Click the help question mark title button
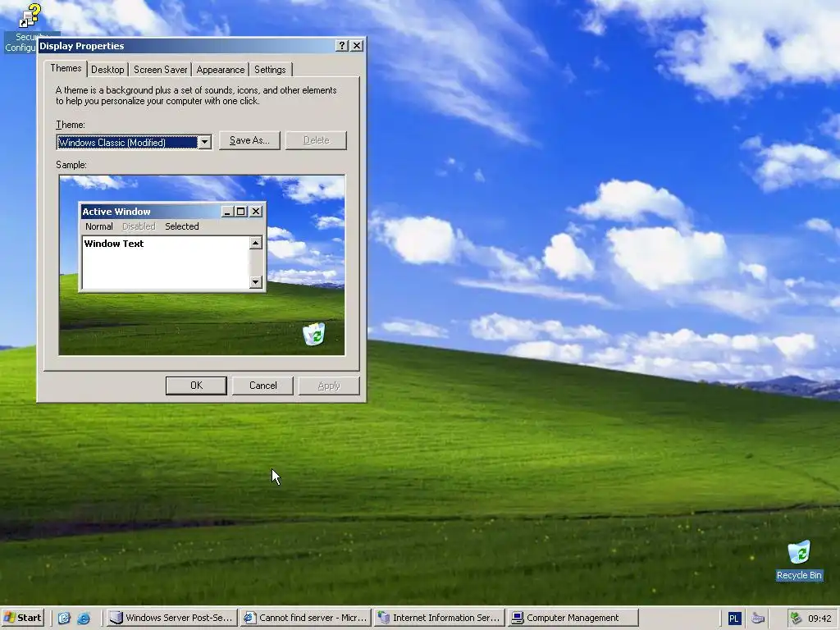 342,46
